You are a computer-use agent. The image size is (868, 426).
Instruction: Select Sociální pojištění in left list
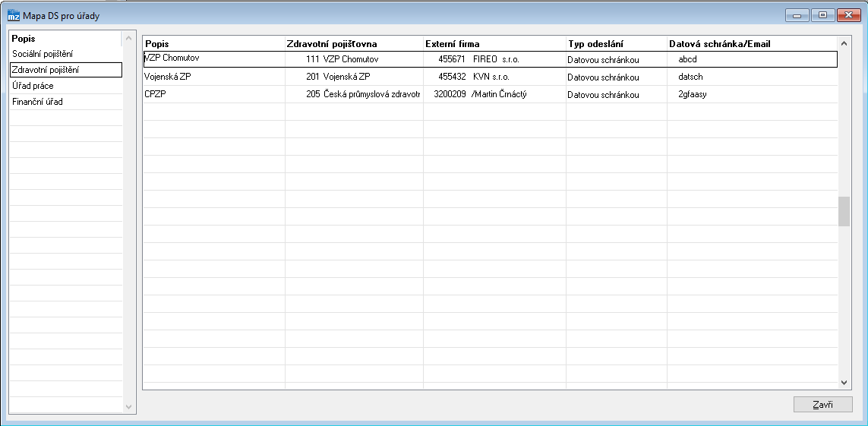tap(43, 54)
